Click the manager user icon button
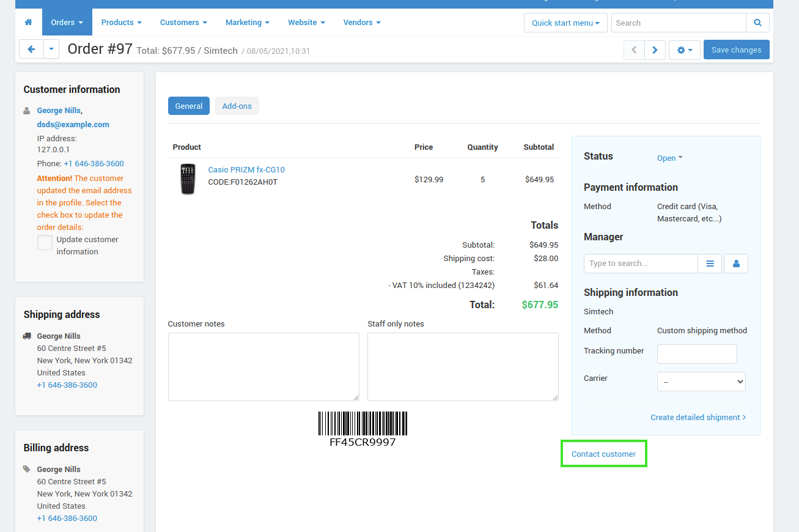 [736, 264]
